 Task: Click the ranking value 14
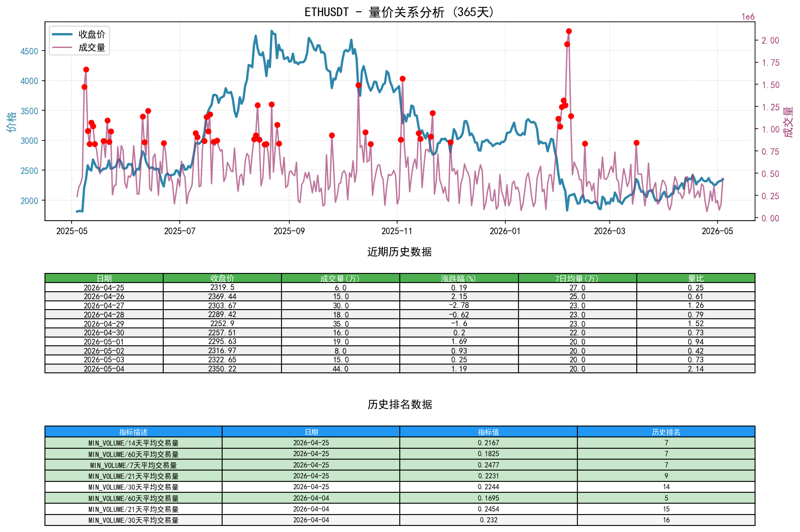point(666,487)
